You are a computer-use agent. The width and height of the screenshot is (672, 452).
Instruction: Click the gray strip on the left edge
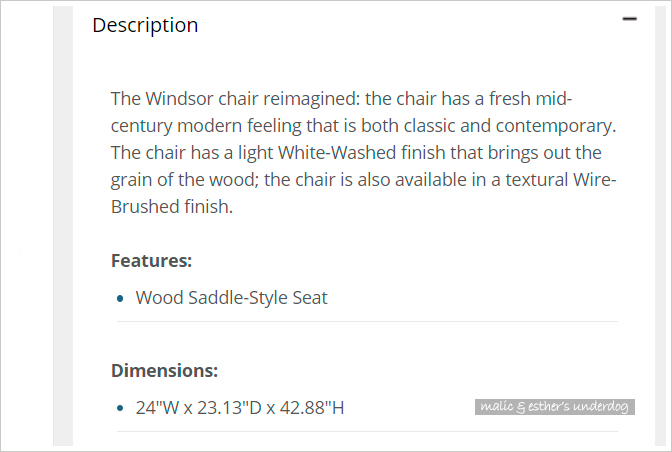[x=63, y=226]
